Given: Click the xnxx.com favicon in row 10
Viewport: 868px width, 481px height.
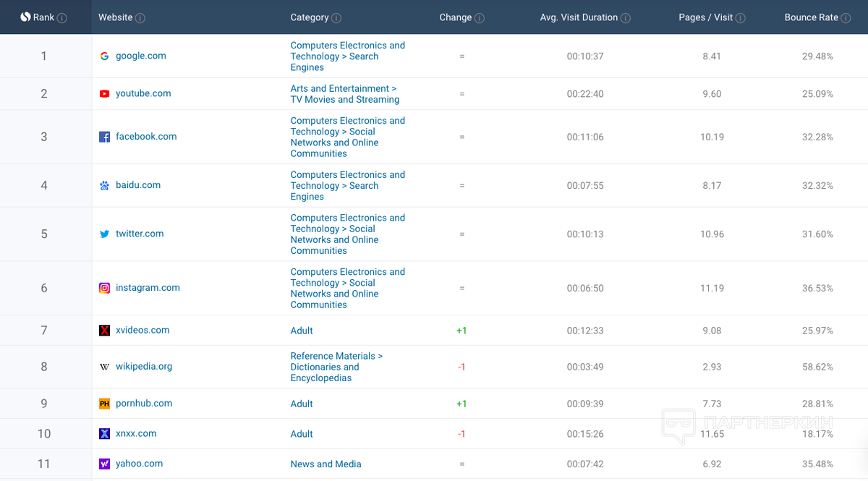Looking at the screenshot, I should pos(105,433).
